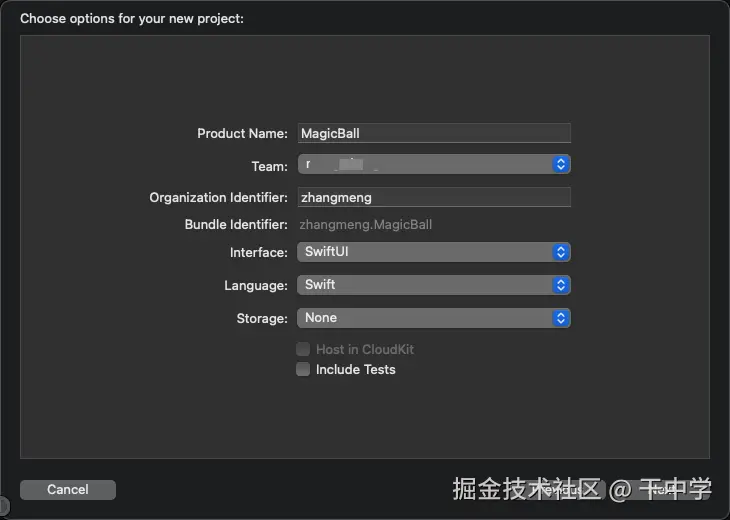
Task: Click the "Choose options for your new project" heading
Action: [132, 18]
